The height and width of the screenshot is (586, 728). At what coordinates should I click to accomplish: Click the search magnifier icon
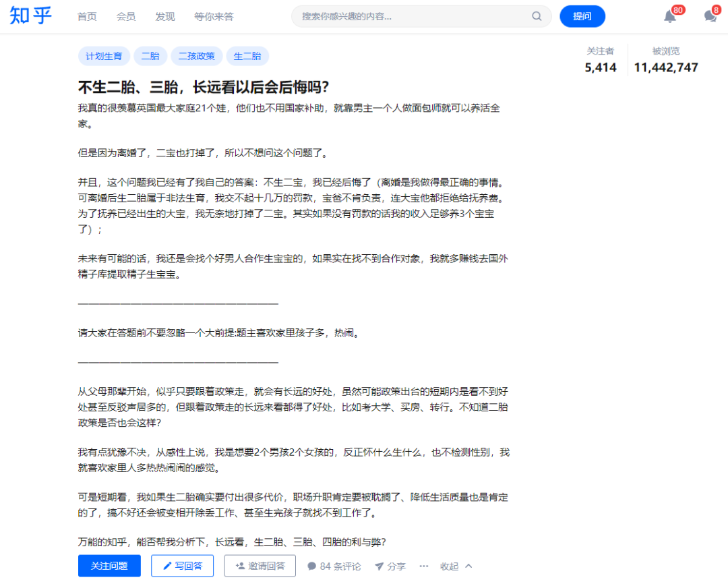536,16
